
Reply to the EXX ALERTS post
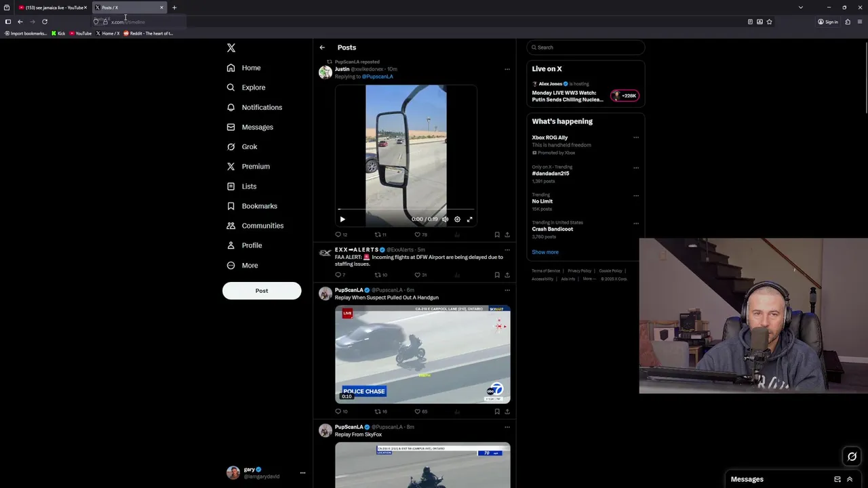(340, 274)
